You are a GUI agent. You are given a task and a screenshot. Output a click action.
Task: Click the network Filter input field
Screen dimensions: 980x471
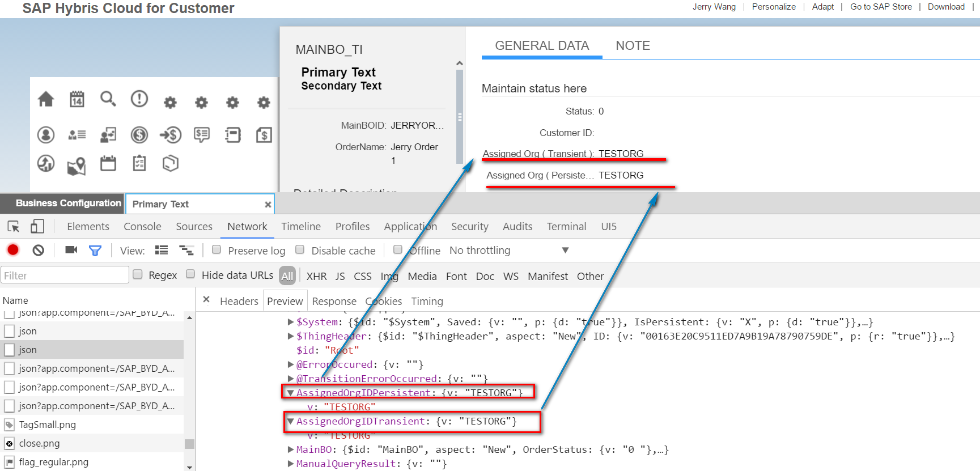(x=65, y=275)
